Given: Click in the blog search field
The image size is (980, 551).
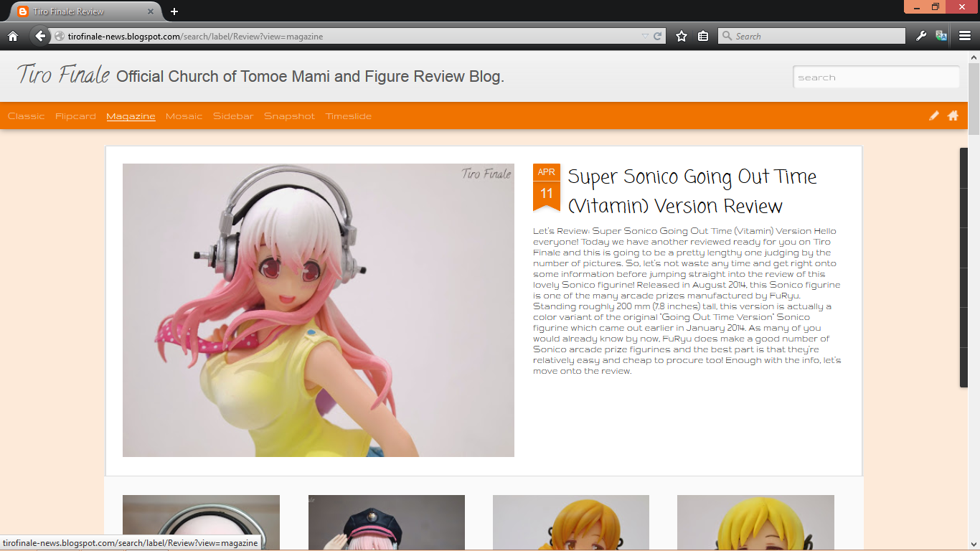Looking at the screenshot, I should click(x=876, y=77).
